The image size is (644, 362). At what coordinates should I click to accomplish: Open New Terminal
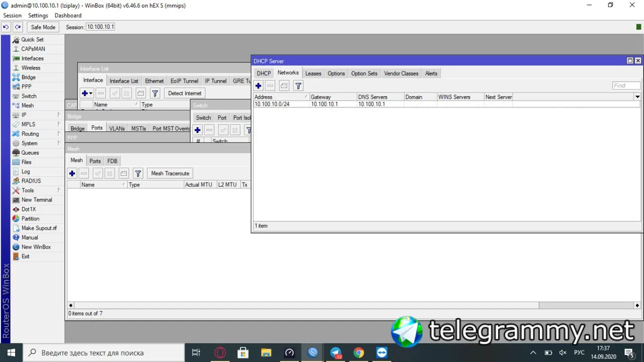(x=37, y=200)
